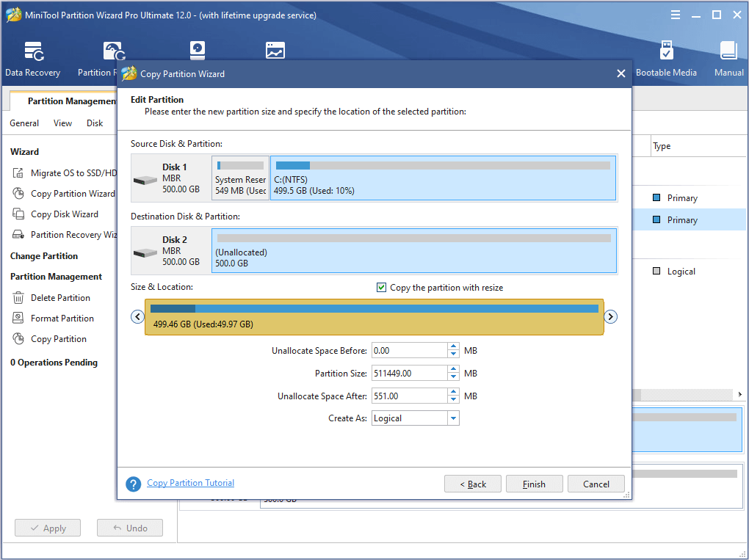This screenshot has height=560, width=749.
Task: Click the Partition Size field
Action: [x=409, y=374]
